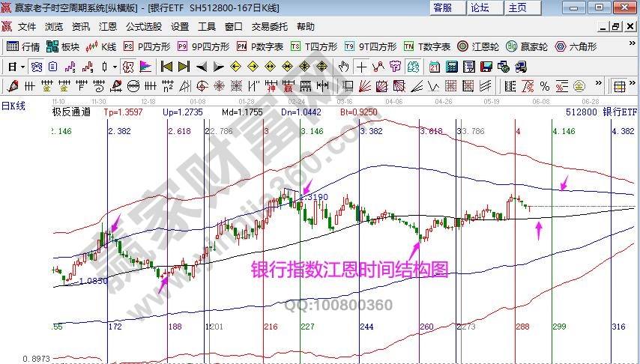Expand the candlestick style dropdown arrow
This screenshot has width=640, height=364.
click(114, 66)
